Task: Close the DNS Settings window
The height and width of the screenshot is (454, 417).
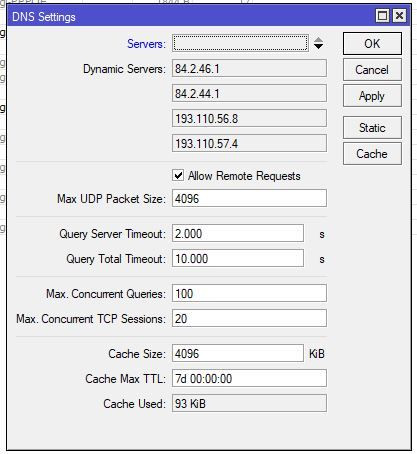Action: [399, 16]
